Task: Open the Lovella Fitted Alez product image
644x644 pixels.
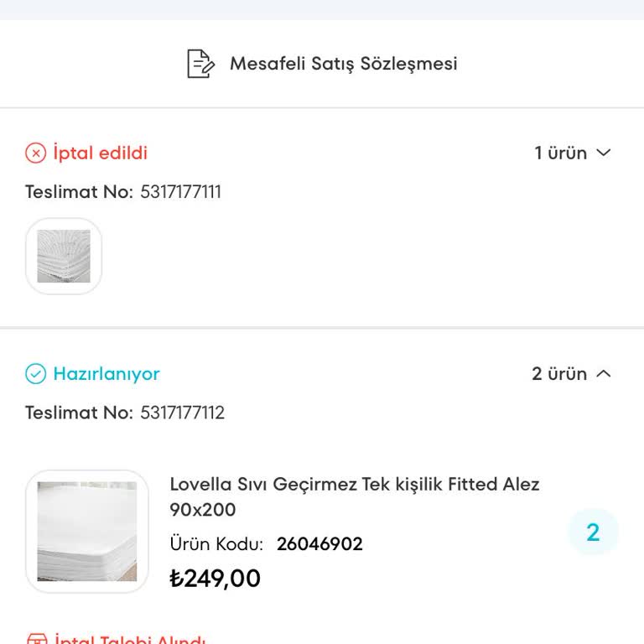Action: pyautogui.click(x=87, y=531)
